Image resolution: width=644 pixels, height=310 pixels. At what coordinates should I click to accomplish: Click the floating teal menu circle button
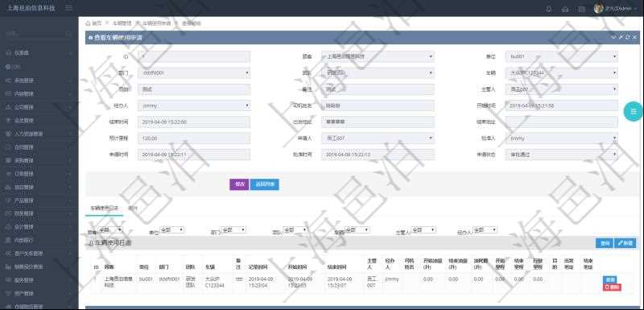633,111
